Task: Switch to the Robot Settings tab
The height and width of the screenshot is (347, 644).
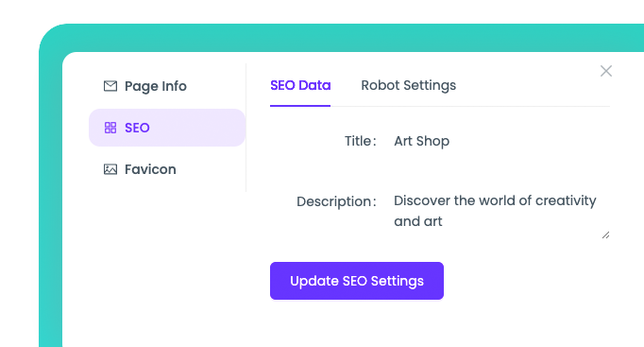Action: pos(408,85)
